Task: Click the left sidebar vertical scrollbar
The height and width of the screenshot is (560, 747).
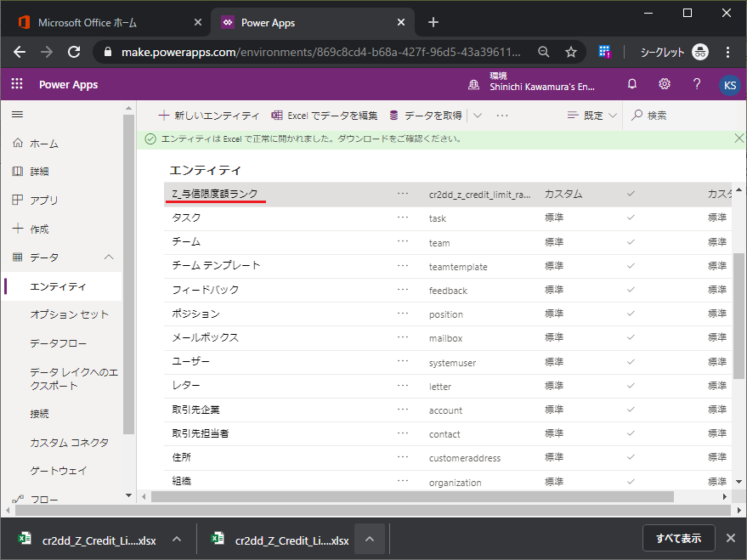Action: 128,274
